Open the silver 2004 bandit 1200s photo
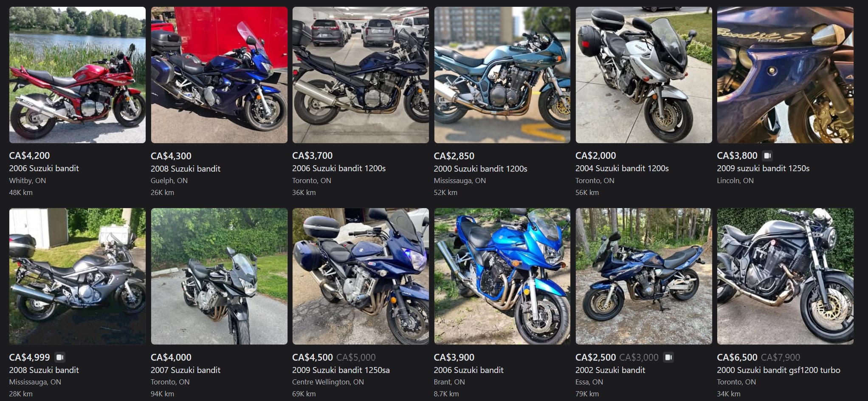This screenshot has width=868, height=401. [644, 75]
